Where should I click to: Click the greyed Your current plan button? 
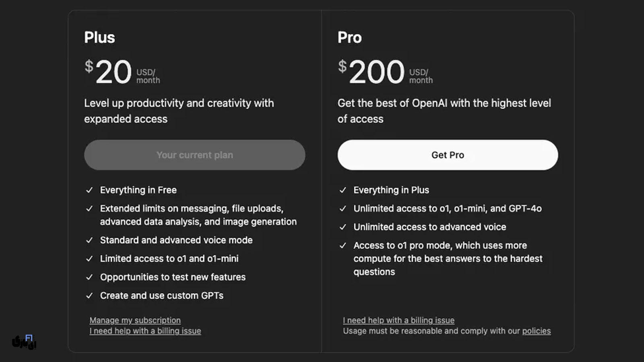tap(194, 155)
